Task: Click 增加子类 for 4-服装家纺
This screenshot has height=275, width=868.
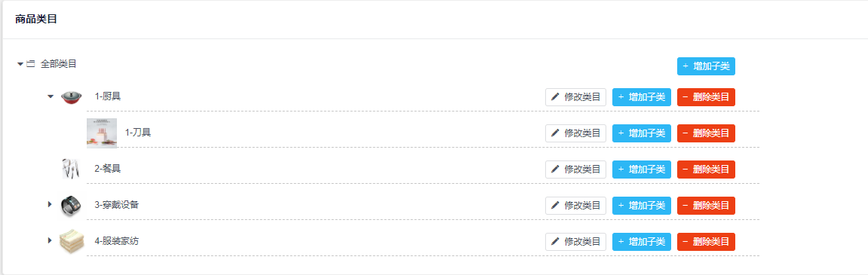Action: click(x=642, y=242)
